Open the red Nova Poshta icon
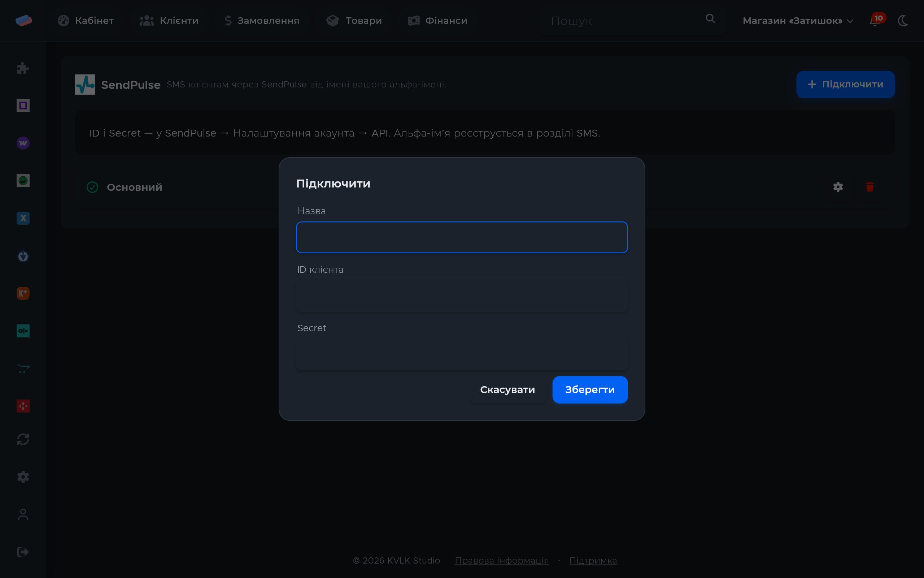 pyautogui.click(x=23, y=406)
